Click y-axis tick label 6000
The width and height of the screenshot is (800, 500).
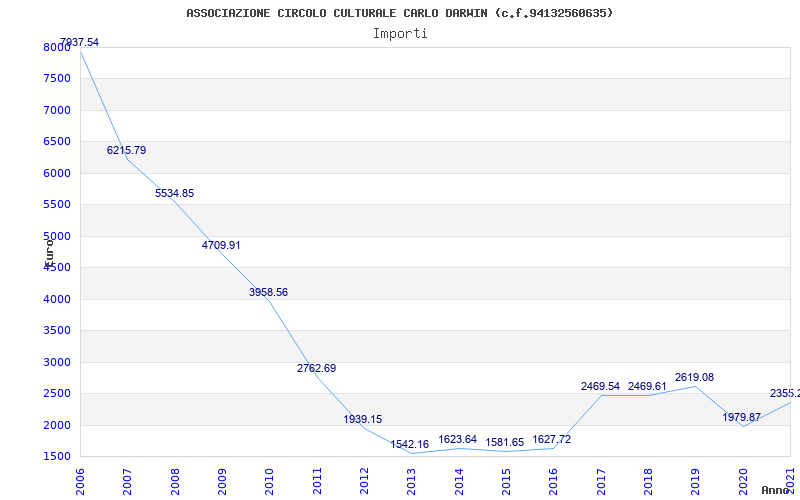(57, 173)
